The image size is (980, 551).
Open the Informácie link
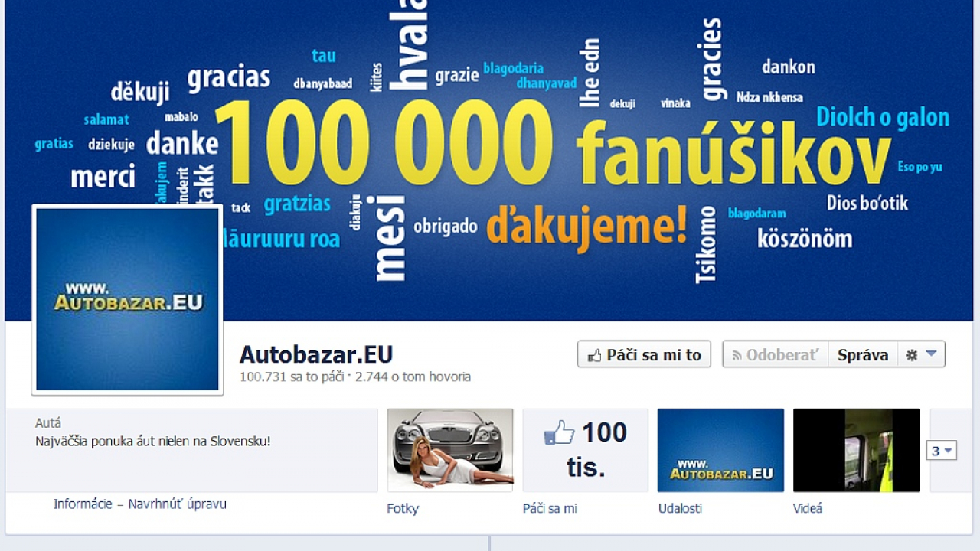tap(83, 504)
